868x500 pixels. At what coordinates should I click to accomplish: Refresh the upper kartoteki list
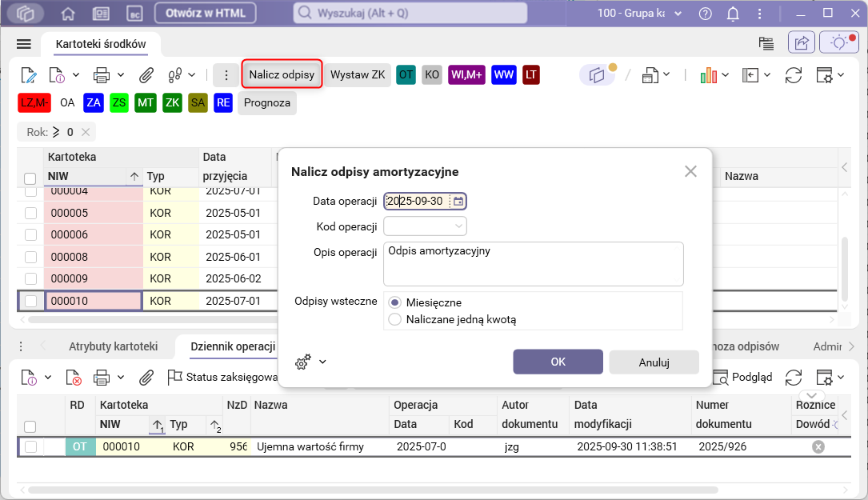(794, 75)
